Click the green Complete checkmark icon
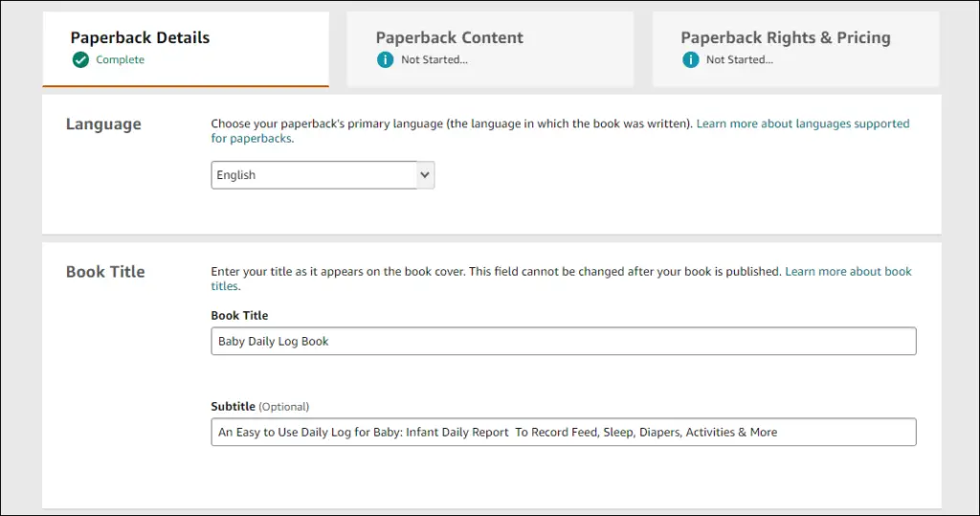Viewport: 980px width, 516px height. click(x=80, y=60)
